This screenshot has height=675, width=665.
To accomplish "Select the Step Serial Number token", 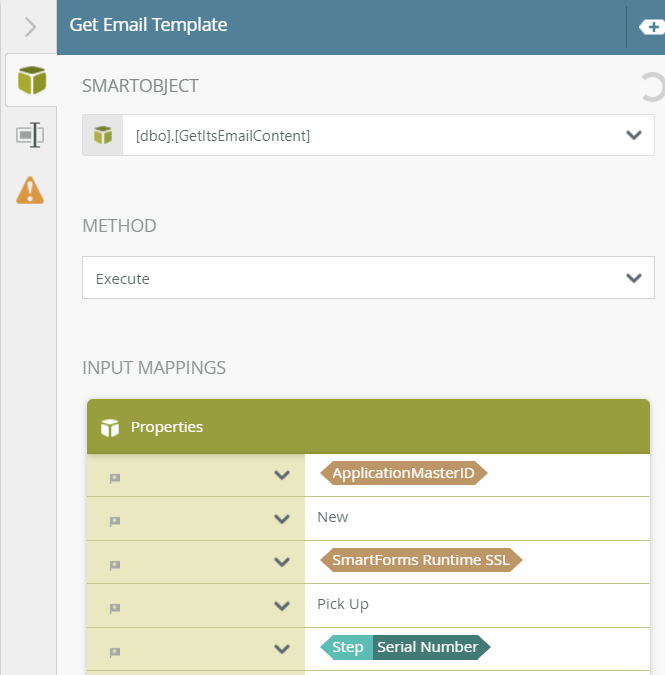I will pyautogui.click(x=405, y=647).
